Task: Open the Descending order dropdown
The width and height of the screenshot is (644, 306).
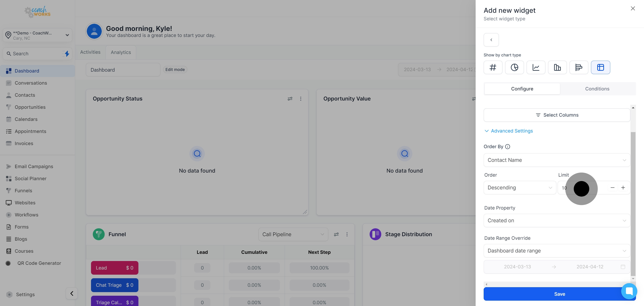Action: [519, 188]
